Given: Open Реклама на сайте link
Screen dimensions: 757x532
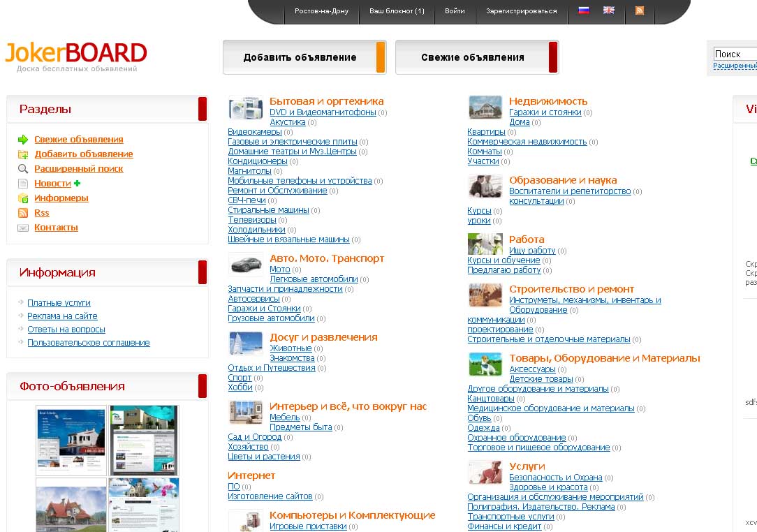Looking at the screenshot, I should tap(62, 316).
